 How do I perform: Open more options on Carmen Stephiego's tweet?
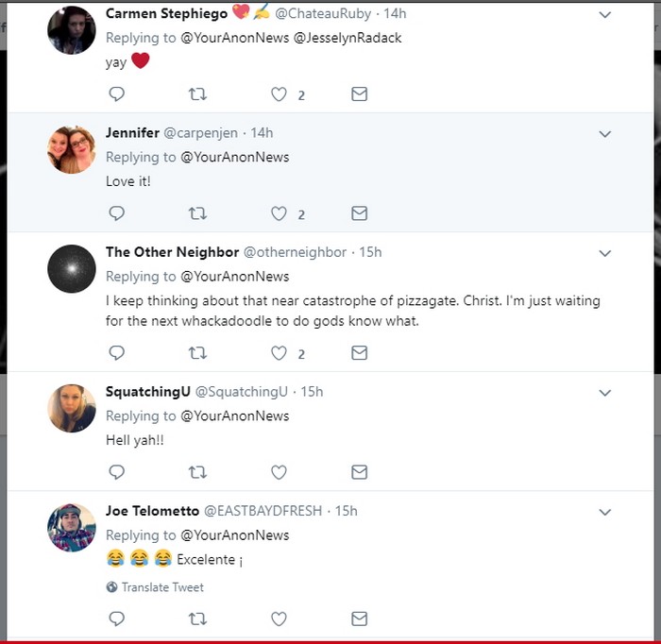[605, 15]
